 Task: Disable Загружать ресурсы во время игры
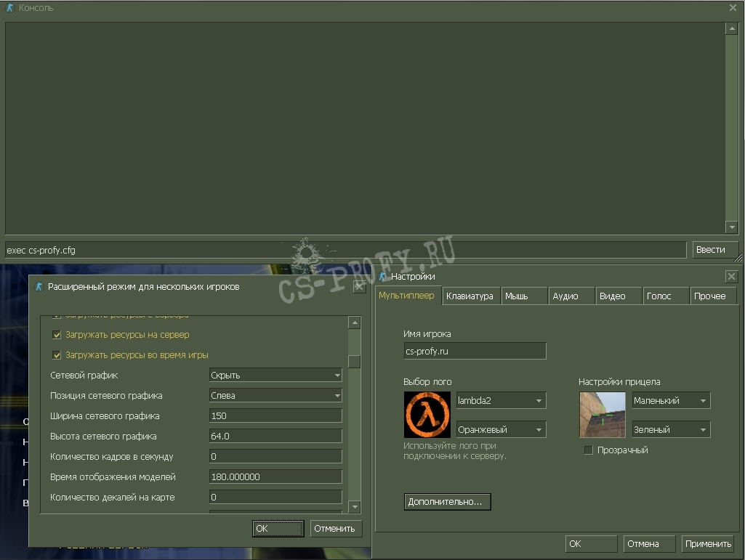(x=57, y=355)
